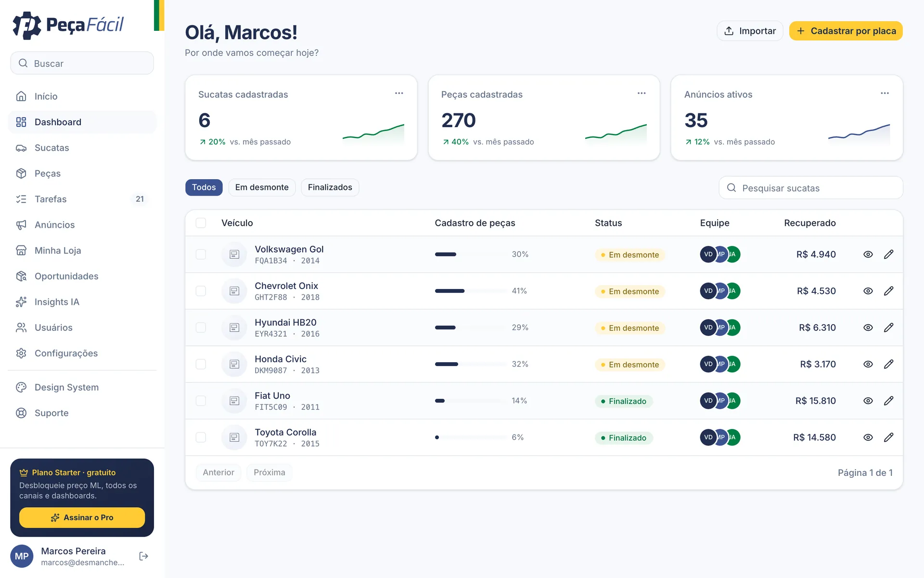Open the Sucatas cadastradas card options menu
The width and height of the screenshot is (924, 578).
click(x=399, y=93)
